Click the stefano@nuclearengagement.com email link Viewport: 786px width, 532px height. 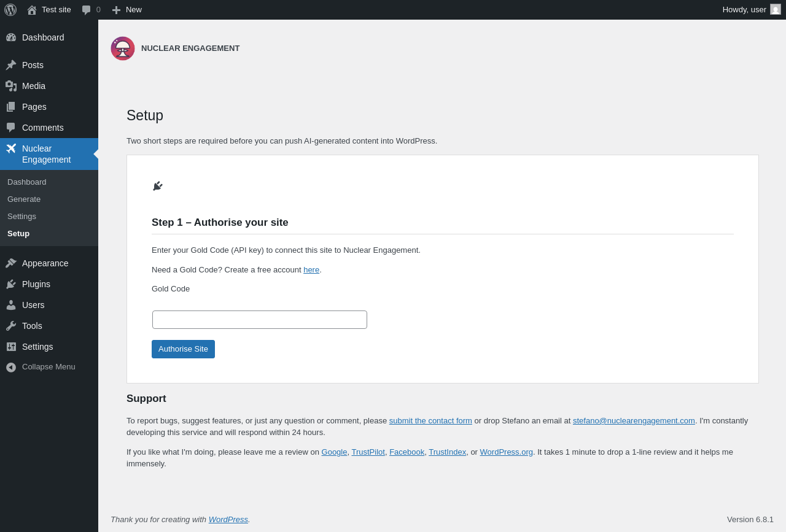[634, 421]
